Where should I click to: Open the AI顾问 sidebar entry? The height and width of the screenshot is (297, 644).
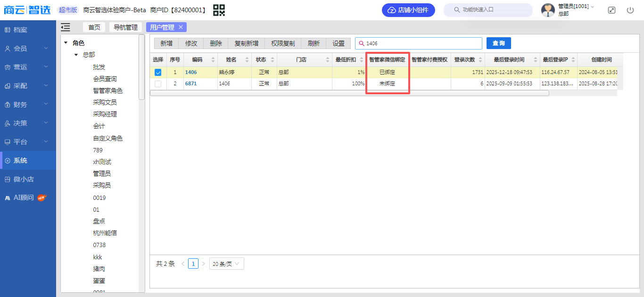tap(24, 198)
